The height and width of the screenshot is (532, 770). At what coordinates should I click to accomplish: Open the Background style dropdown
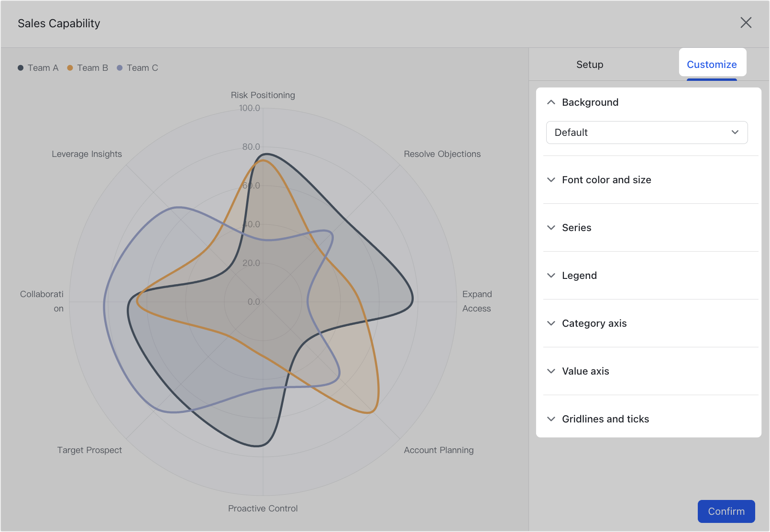[647, 133]
